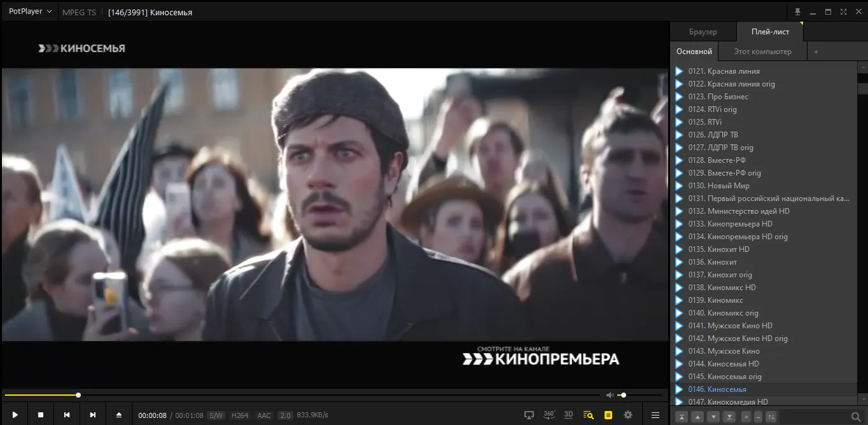Pin window on top with pushpin icon
Viewport: 868px width, 425px height.
point(798,11)
